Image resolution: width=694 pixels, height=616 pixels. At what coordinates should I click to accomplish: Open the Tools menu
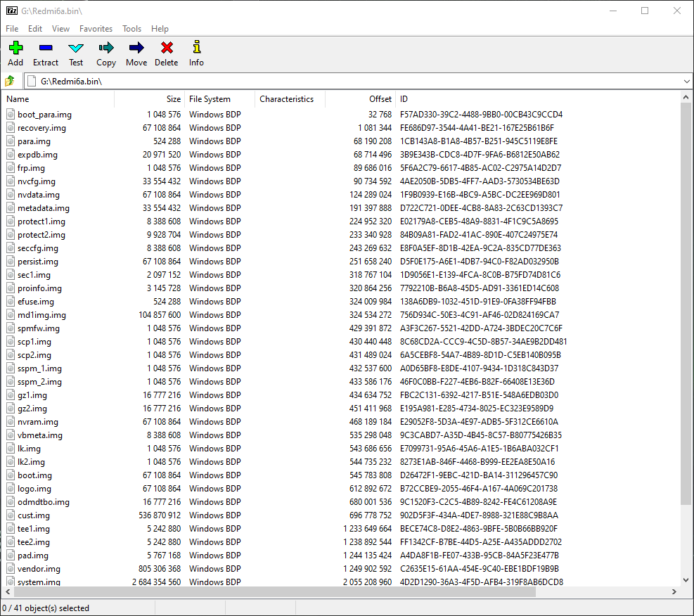click(132, 29)
